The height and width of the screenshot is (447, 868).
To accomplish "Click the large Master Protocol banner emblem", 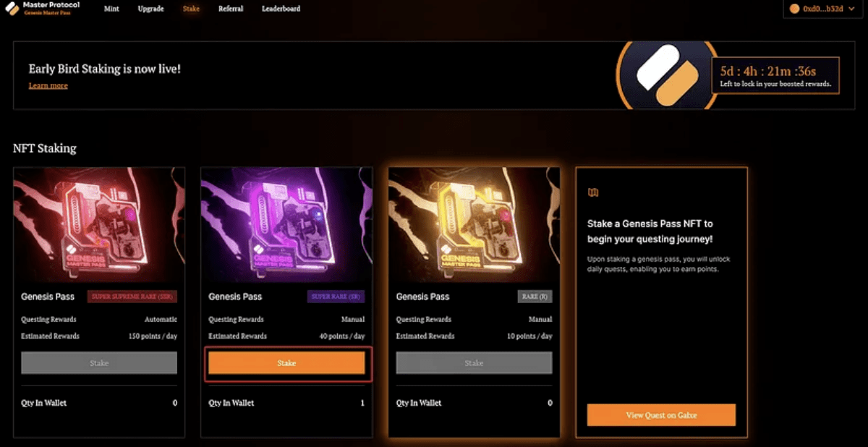I will click(667, 74).
